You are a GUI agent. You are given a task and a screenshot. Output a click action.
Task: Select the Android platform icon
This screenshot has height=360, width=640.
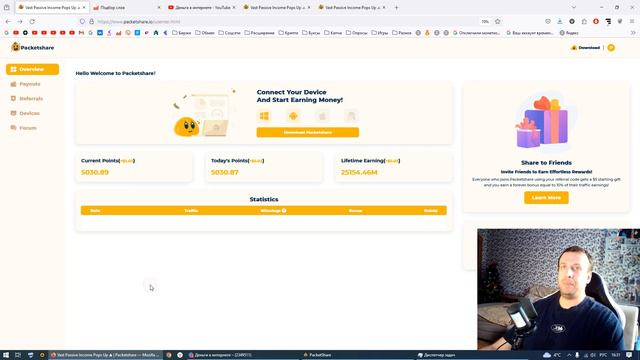pyautogui.click(x=293, y=116)
